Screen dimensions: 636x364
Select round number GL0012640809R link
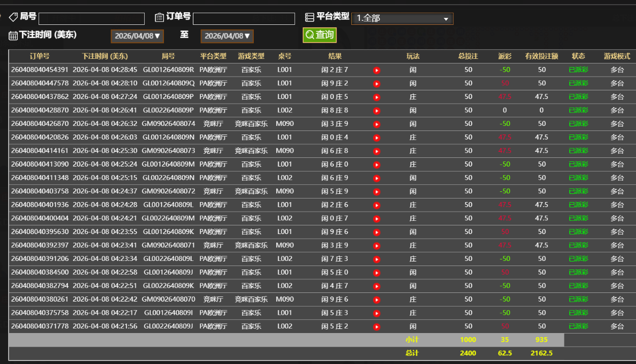point(168,70)
